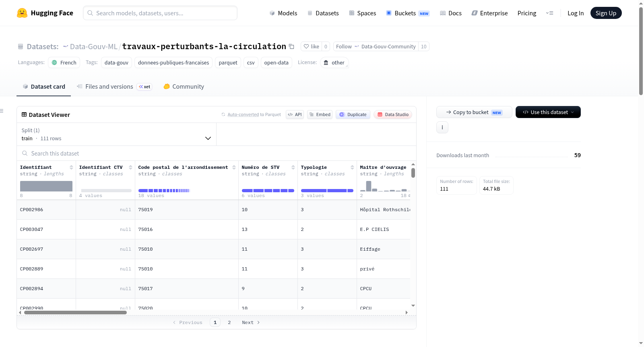This screenshot has width=644, height=347.
Task: Toggle sorting on Numéro de STV column
Action: [x=293, y=167]
